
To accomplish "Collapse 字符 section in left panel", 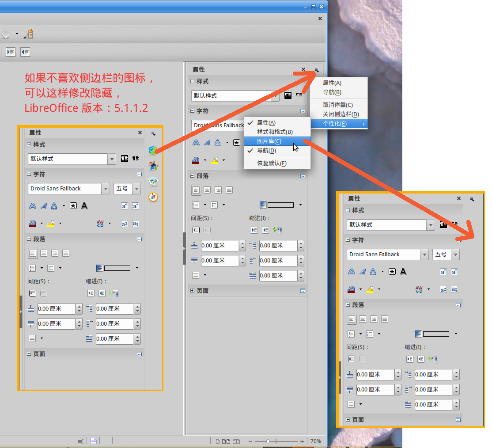I will point(29,174).
